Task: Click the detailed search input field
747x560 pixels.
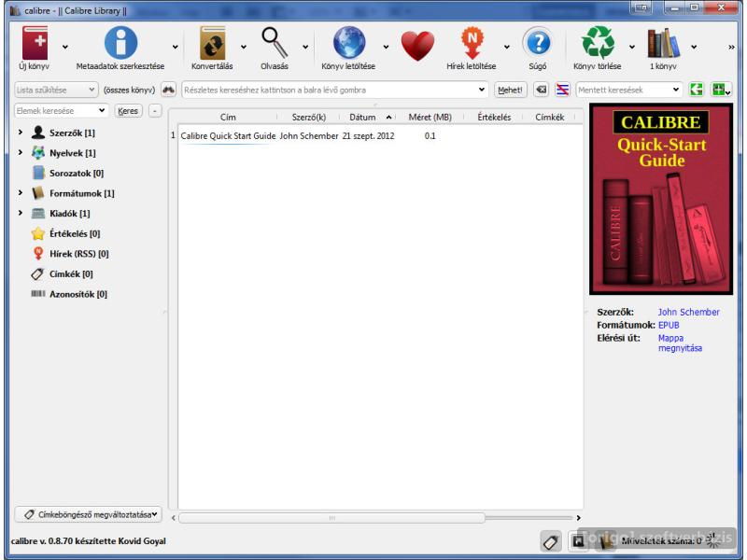Action: 335,90
